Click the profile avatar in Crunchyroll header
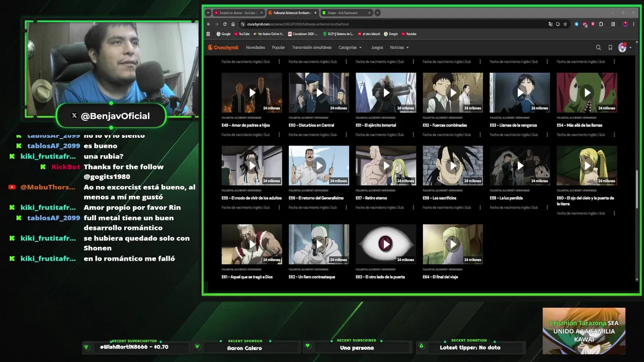The height and width of the screenshot is (362, 644). [x=622, y=47]
